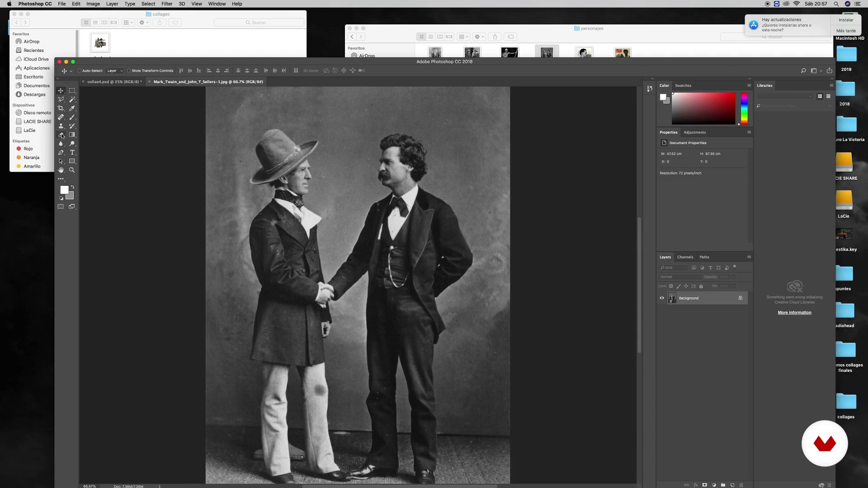Enable Show Transform Controls checkbox

[129, 70]
